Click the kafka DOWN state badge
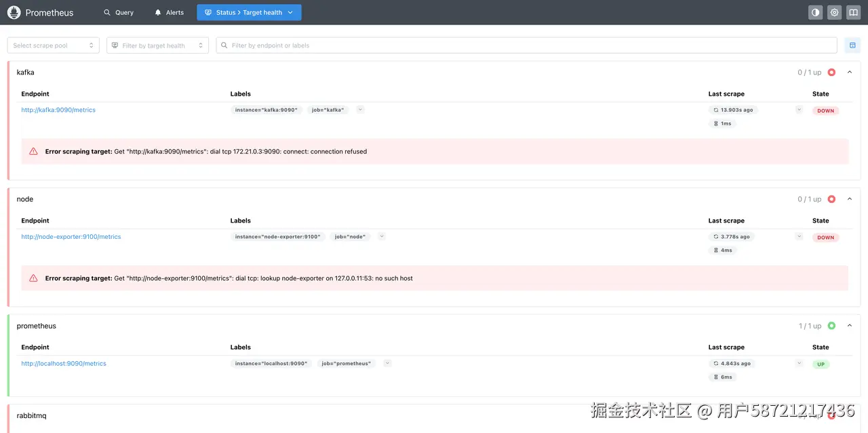 (x=825, y=111)
